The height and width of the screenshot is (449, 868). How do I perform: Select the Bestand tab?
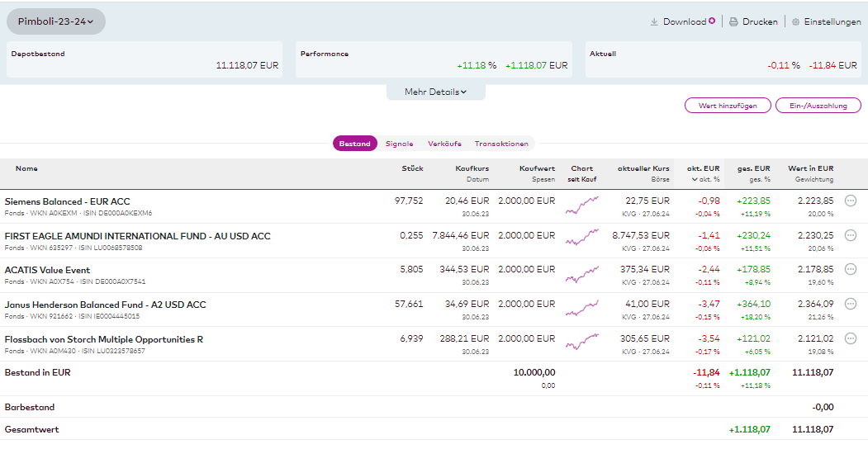(355, 144)
